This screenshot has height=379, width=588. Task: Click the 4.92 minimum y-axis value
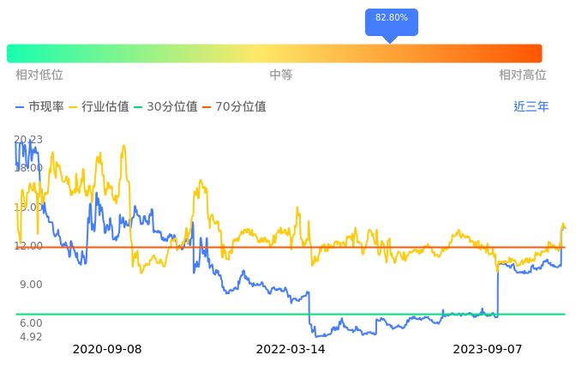28,337
